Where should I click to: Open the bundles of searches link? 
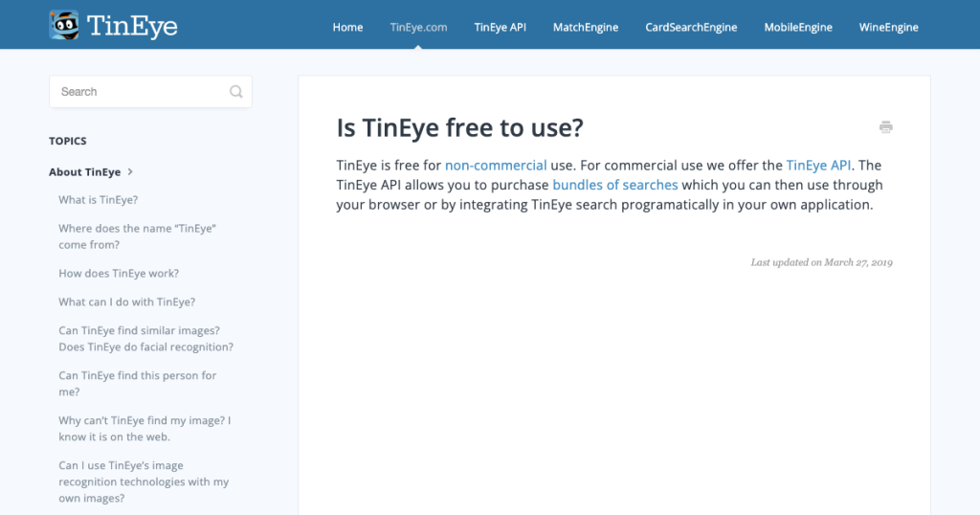tap(615, 185)
